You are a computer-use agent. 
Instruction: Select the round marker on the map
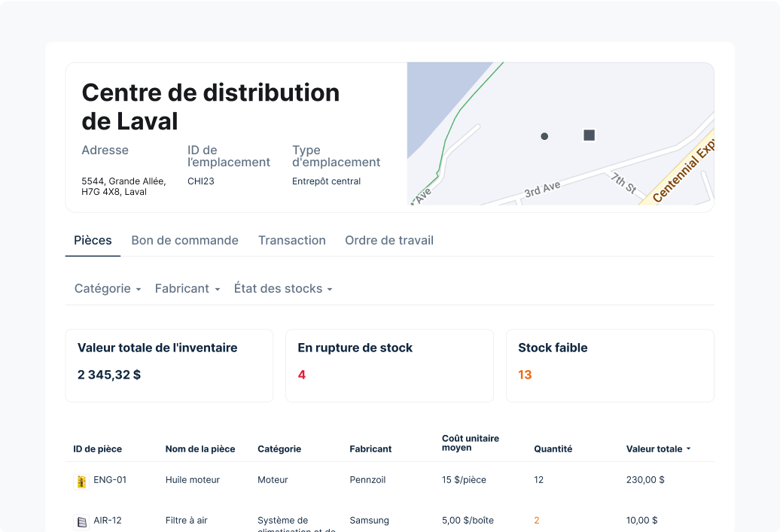544,136
